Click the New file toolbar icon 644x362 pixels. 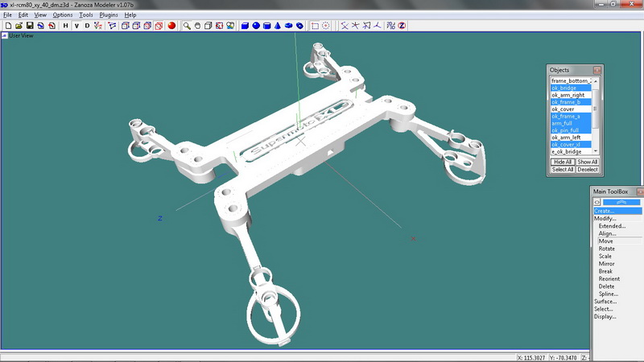click(x=7, y=26)
